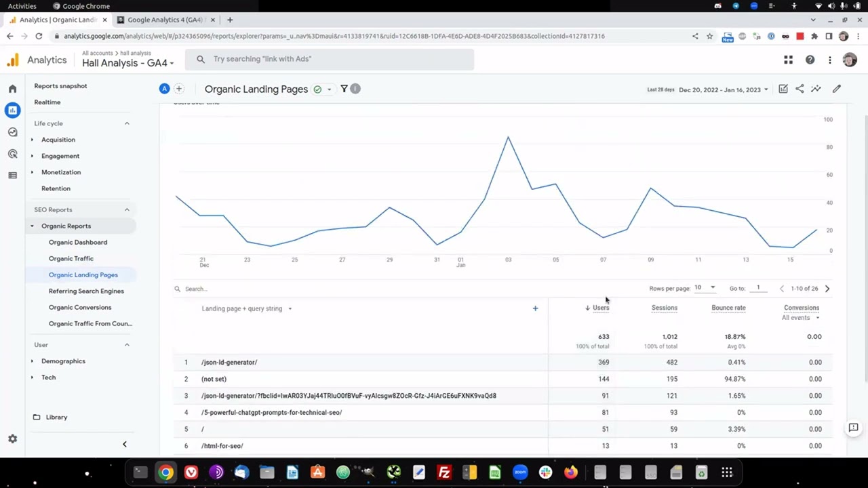The image size is (868, 488).
Task: Open the Google apps grid icon
Action: [788, 60]
